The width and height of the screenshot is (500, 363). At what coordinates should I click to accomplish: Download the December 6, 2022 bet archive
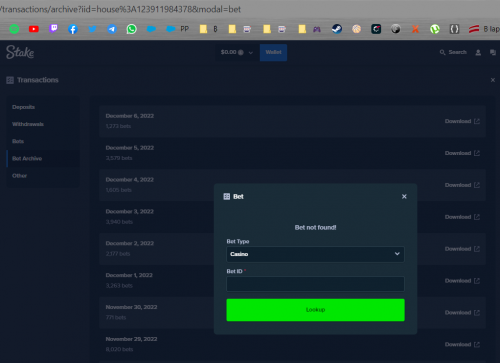click(x=462, y=121)
